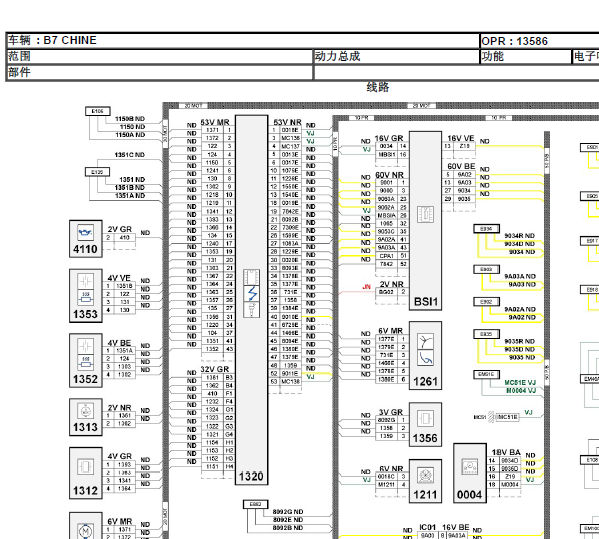599x539 pixels.
Task: Click the 'IC01' connector label
Action: point(427,528)
